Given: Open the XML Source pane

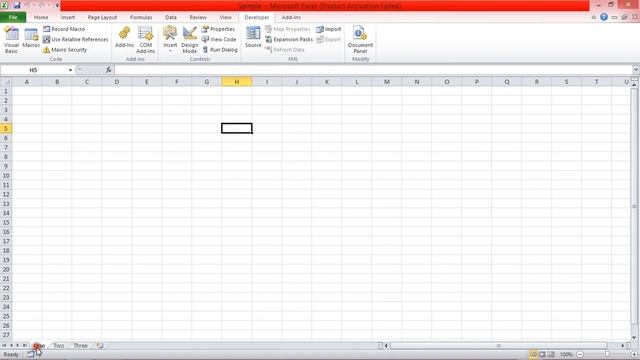Looking at the screenshot, I should click(x=253, y=37).
